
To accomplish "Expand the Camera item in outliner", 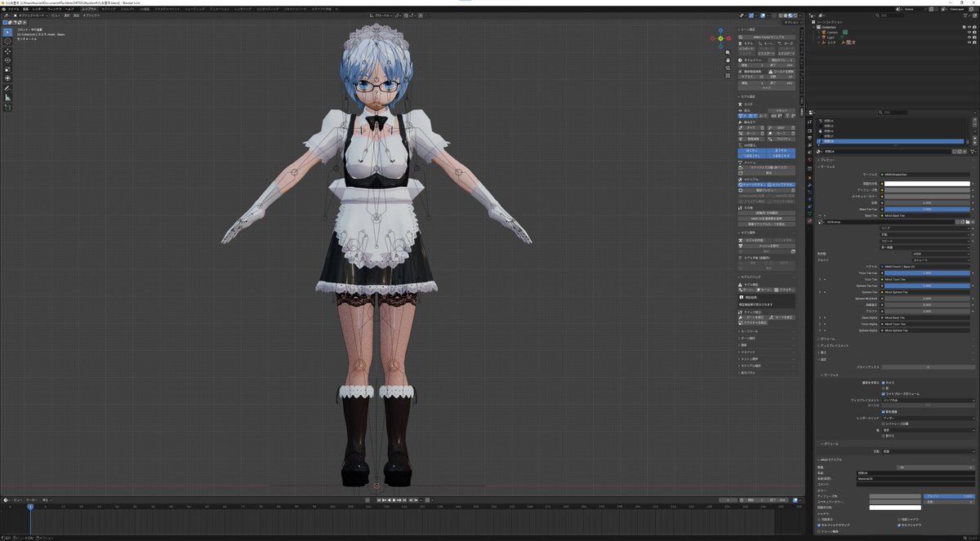I will point(820,32).
